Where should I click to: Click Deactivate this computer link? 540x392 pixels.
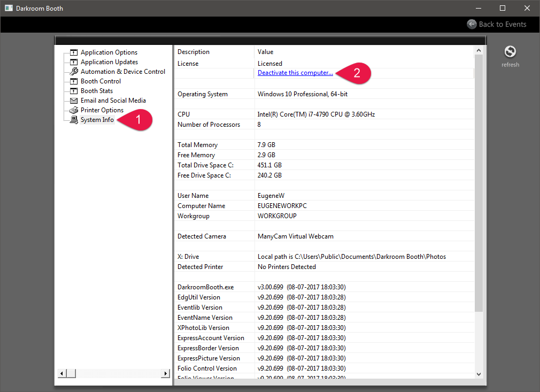[x=295, y=73]
